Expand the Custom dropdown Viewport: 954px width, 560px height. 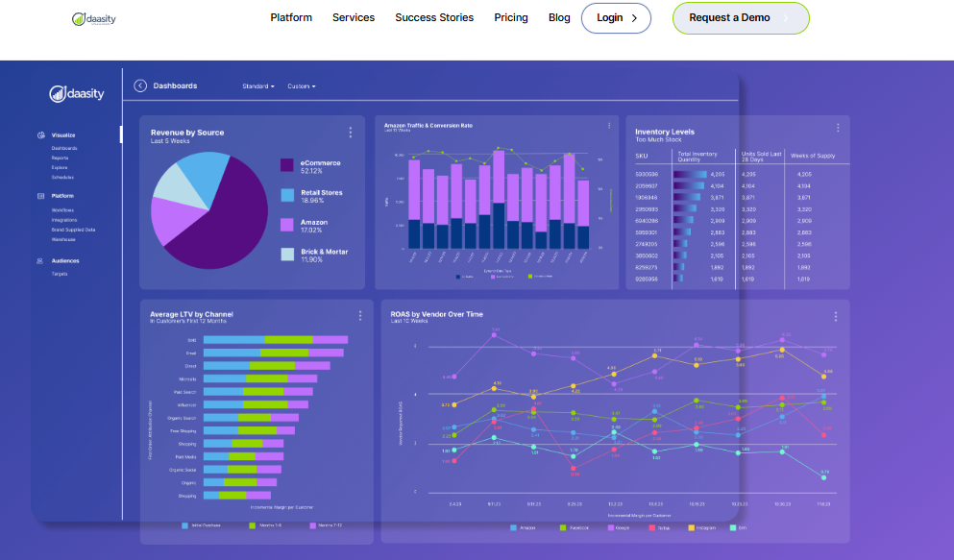(301, 86)
